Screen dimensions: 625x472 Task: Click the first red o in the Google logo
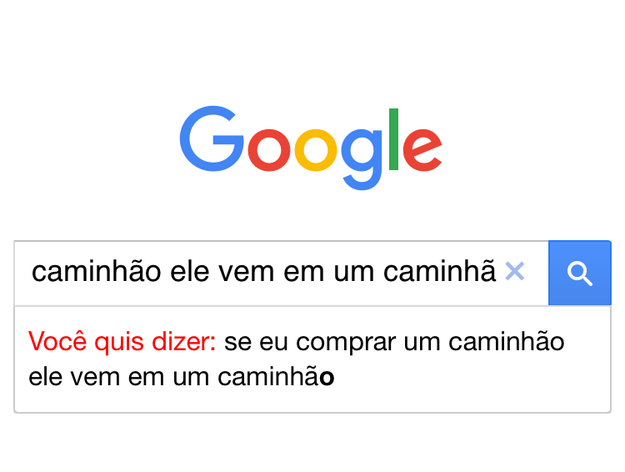tap(269, 150)
